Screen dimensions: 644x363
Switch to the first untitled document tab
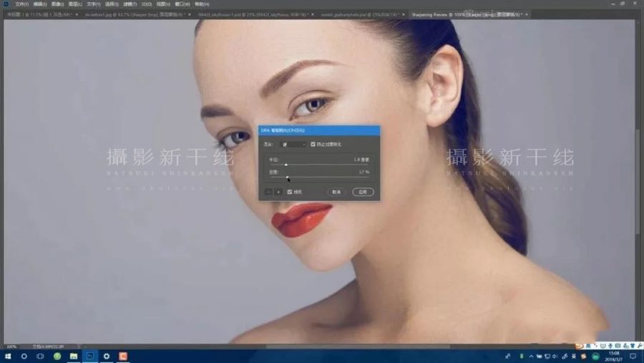click(40, 14)
